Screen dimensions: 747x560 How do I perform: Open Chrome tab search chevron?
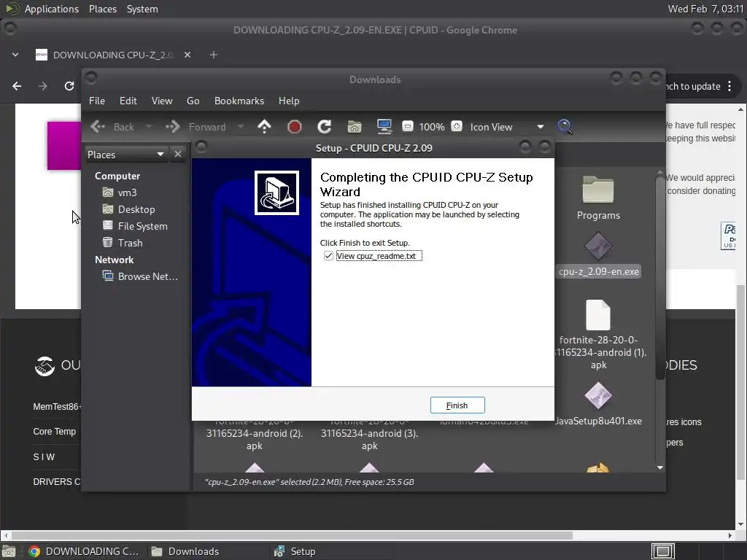pyautogui.click(x=15, y=55)
